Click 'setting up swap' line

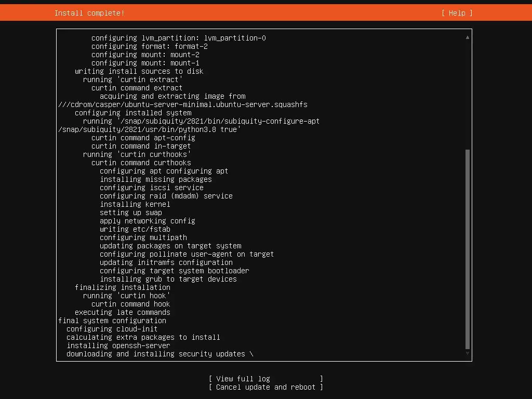tap(131, 212)
